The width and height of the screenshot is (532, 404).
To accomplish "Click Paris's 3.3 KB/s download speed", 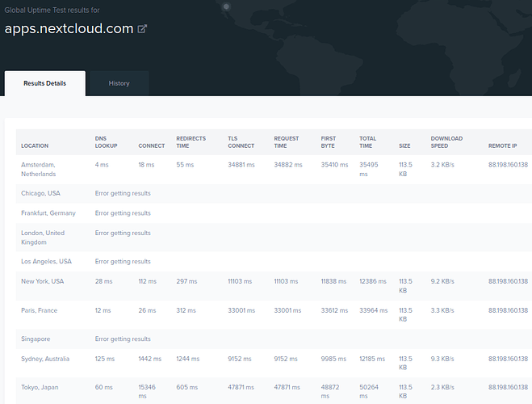I will (442, 310).
